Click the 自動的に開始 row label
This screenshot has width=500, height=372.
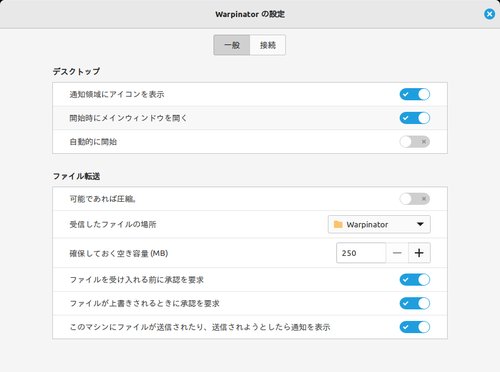(x=93, y=142)
